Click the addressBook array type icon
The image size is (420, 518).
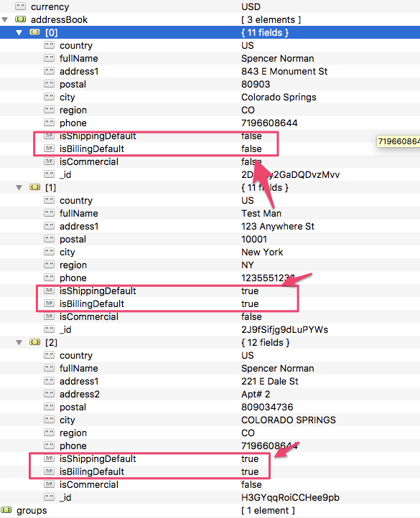(x=21, y=19)
